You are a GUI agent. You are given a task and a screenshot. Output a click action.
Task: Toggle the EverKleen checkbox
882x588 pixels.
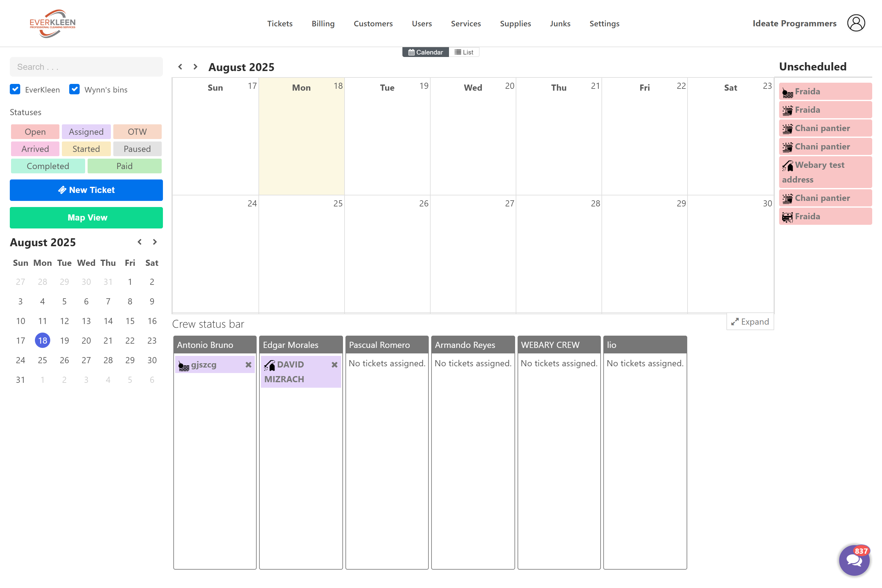[15, 89]
